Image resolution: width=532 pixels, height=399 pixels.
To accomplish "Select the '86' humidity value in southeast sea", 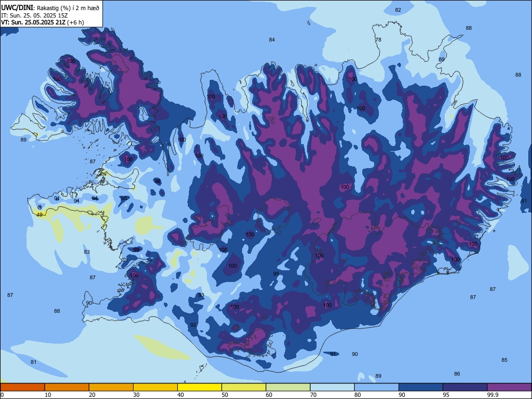I will click(457, 374).
